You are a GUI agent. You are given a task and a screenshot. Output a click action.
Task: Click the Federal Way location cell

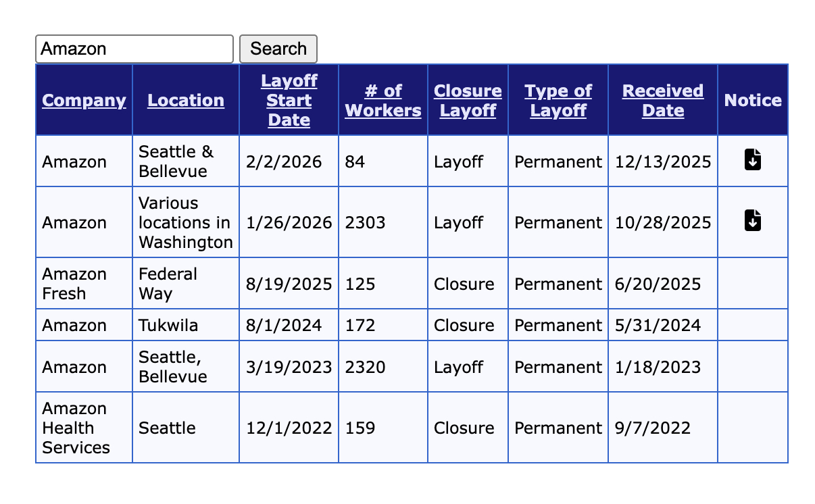[168, 284]
